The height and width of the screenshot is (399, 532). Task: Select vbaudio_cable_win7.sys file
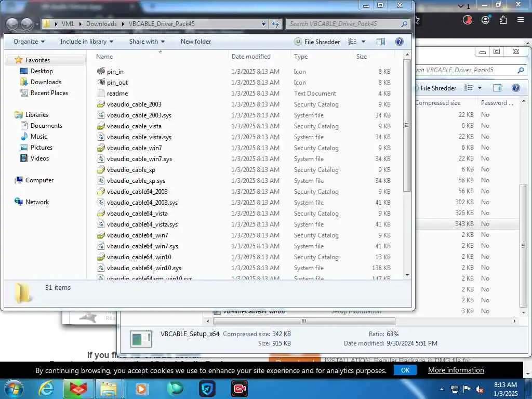139,159
